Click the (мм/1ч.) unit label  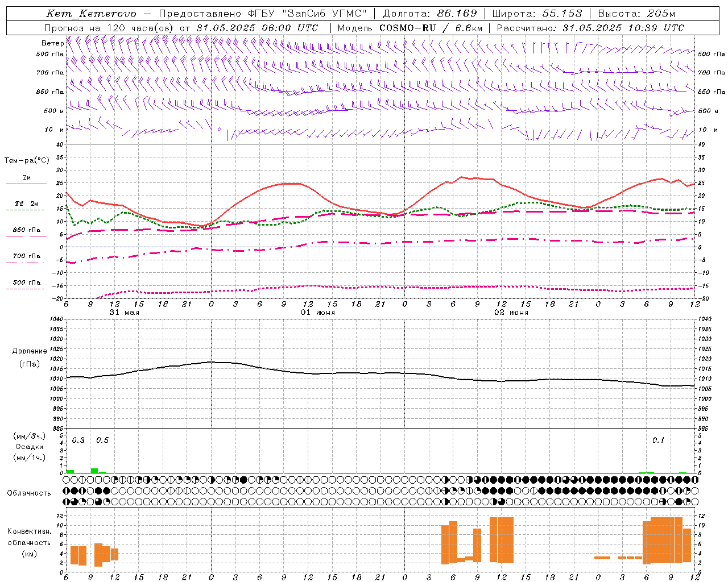coord(29,458)
